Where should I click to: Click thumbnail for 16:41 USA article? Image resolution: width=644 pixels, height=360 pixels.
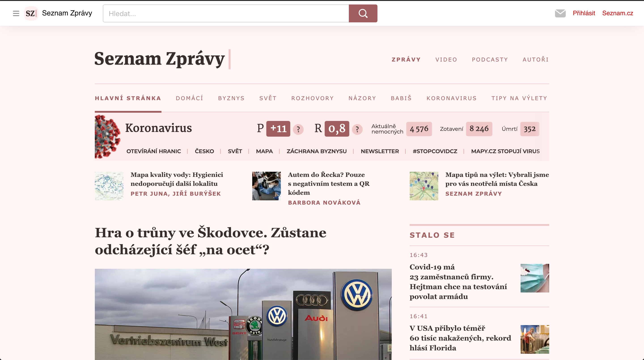[535, 339]
